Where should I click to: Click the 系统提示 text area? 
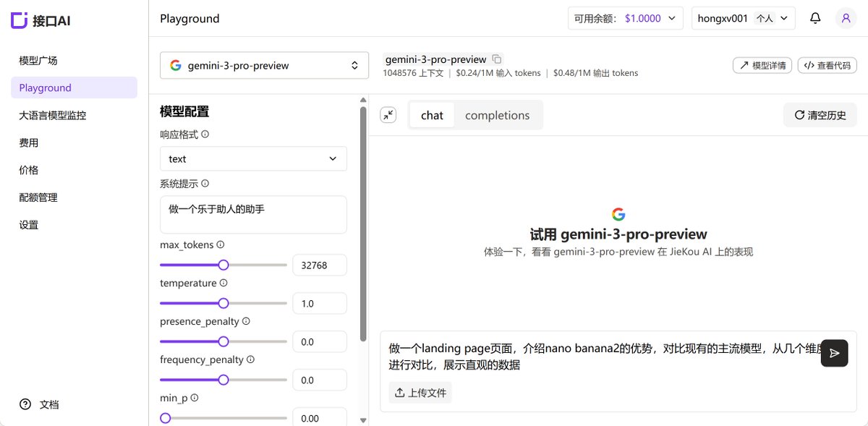(253, 214)
